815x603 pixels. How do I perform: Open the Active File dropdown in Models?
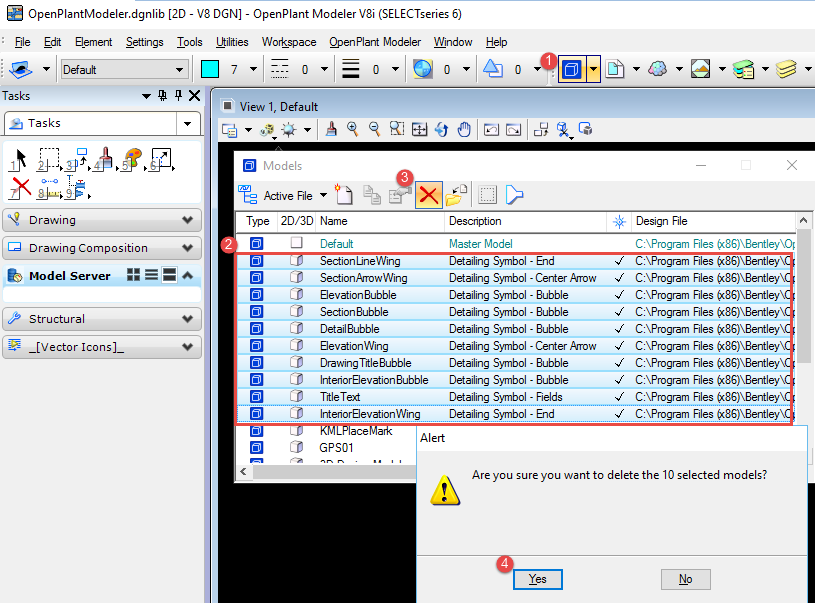point(323,195)
